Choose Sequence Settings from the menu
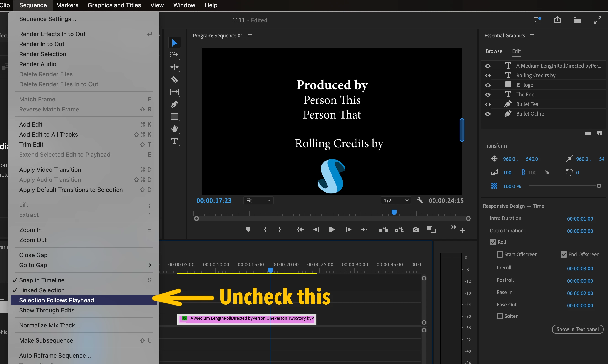 point(84,19)
